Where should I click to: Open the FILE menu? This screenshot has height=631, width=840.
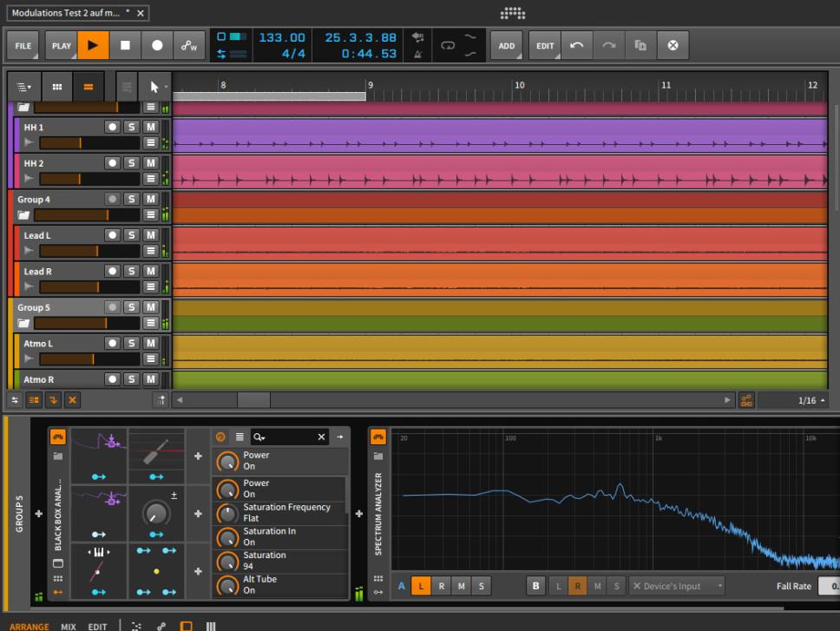coord(23,44)
